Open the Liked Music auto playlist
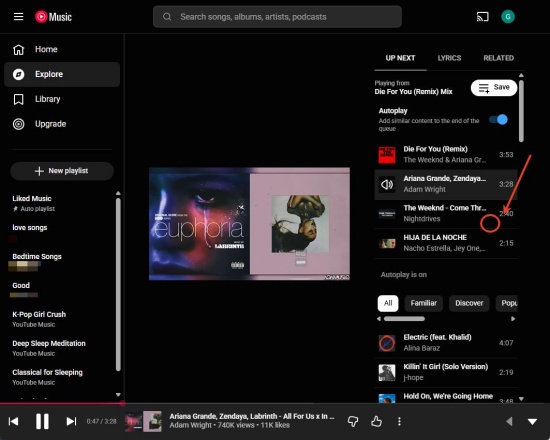Viewport: 550px width, 440px height. pyautogui.click(x=61, y=204)
